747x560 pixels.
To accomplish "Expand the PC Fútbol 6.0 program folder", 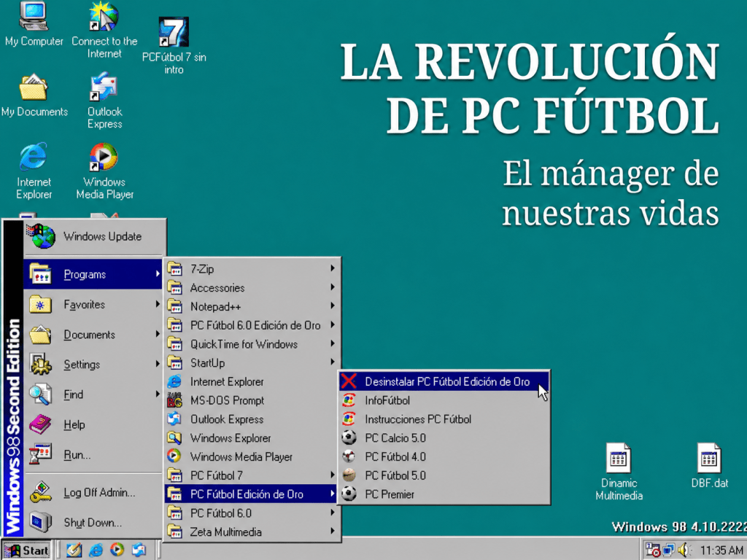I will pyautogui.click(x=252, y=513).
